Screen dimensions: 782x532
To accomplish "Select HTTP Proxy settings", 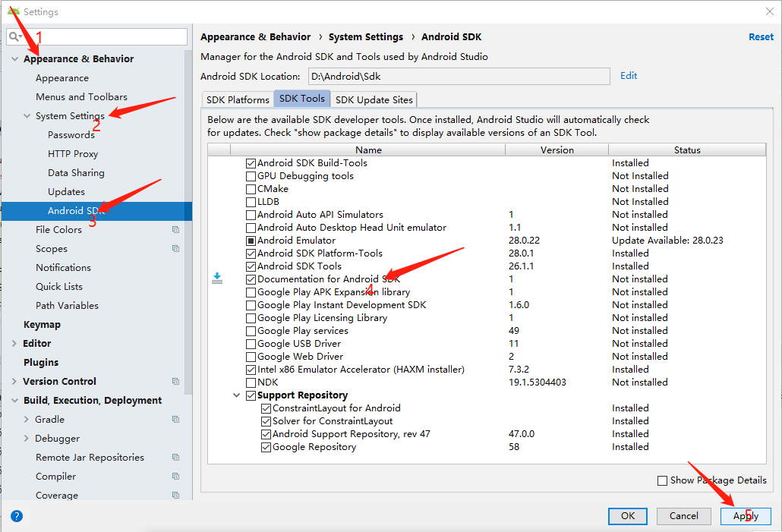I will coord(73,154).
